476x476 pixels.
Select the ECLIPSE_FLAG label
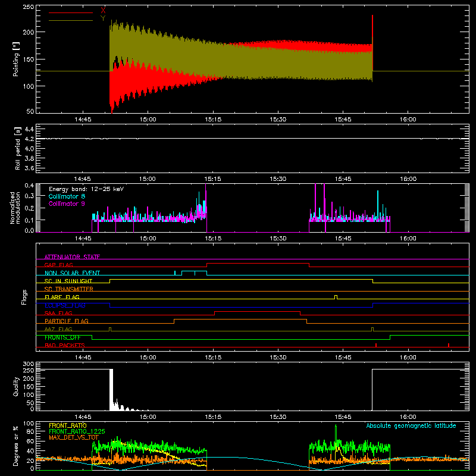click(x=65, y=305)
